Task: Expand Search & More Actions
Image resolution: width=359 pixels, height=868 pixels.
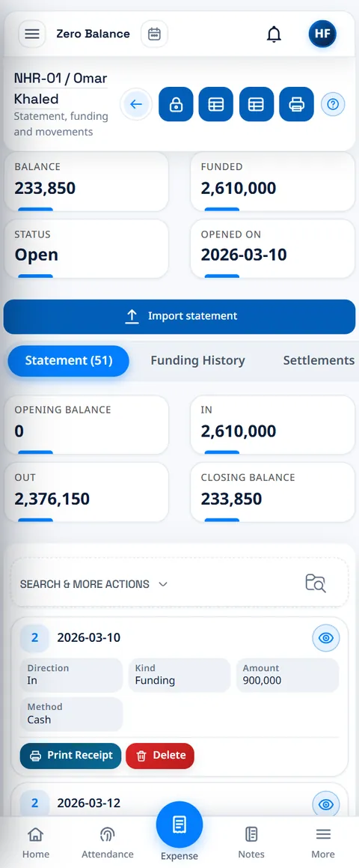Action: click(x=94, y=584)
